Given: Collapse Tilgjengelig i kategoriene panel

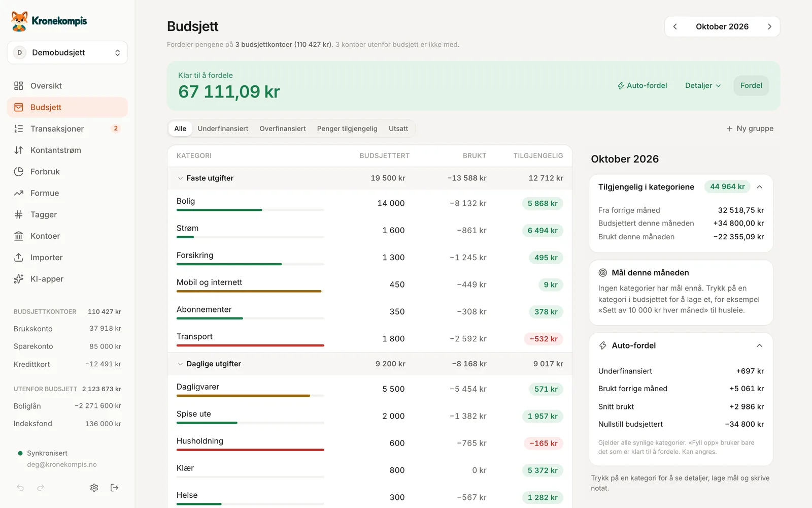Looking at the screenshot, I should coord(760,187).
